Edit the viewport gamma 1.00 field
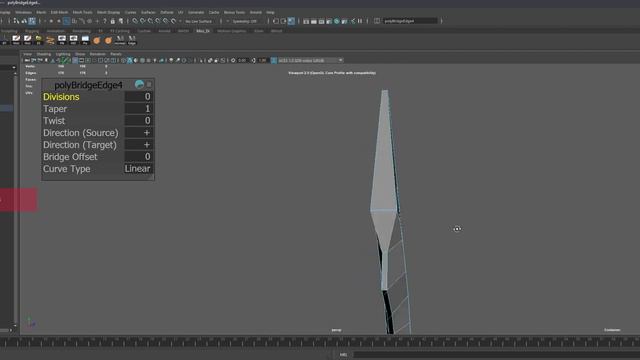This screenshot has height=360, width=640. pos(262,60)
